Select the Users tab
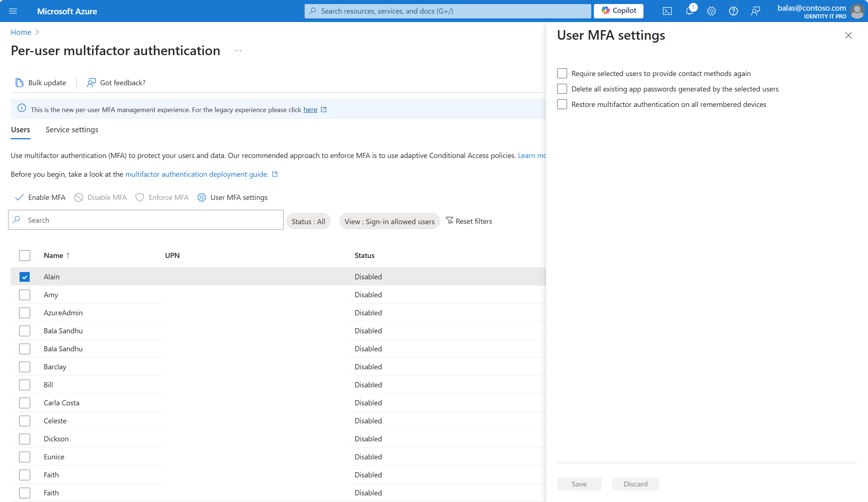Screen dimensions: 868x502 point(21,129)
